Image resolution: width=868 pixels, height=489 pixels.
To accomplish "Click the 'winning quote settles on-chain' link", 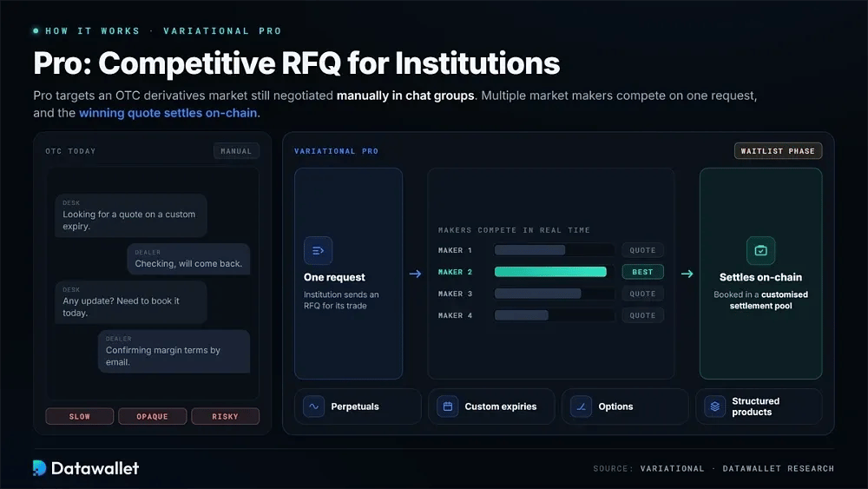I will pyautogui.click(x=168, y=113).
